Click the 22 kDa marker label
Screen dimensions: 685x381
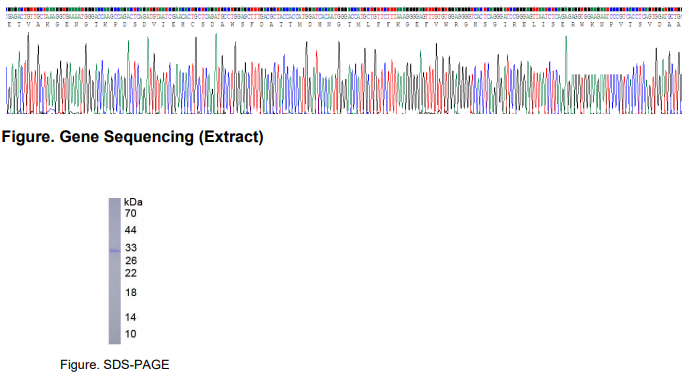click(x=131, y=274)
